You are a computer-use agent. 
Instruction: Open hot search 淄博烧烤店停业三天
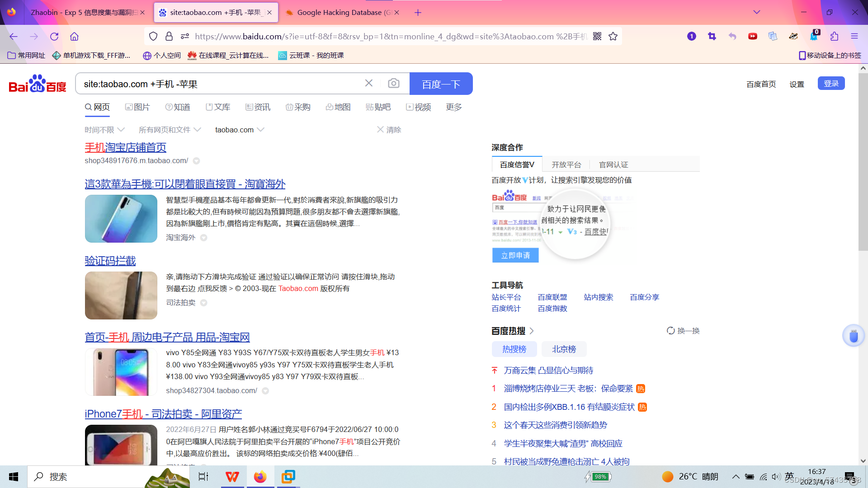coord(568,389)
